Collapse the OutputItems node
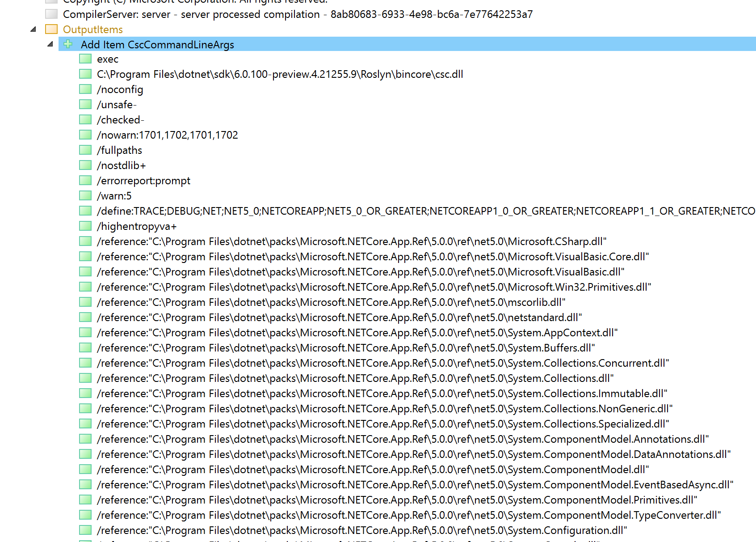 (33, 29)
